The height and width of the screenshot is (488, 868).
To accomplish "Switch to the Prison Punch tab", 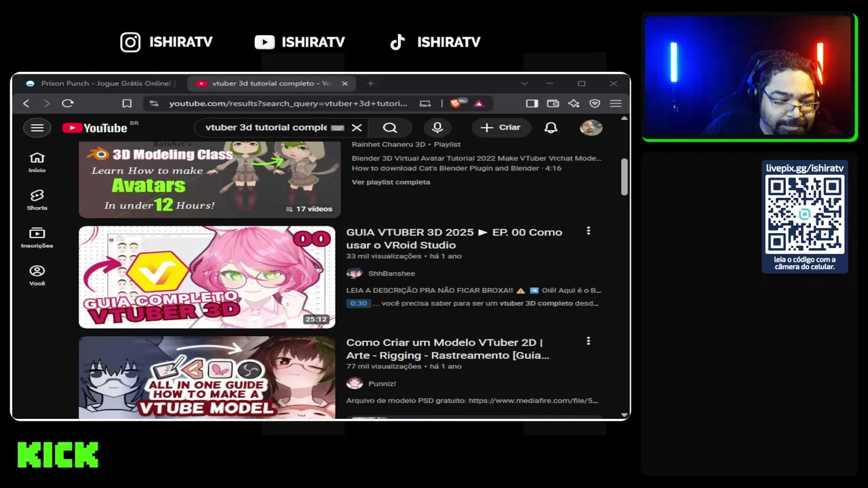I will coord(99,83).
